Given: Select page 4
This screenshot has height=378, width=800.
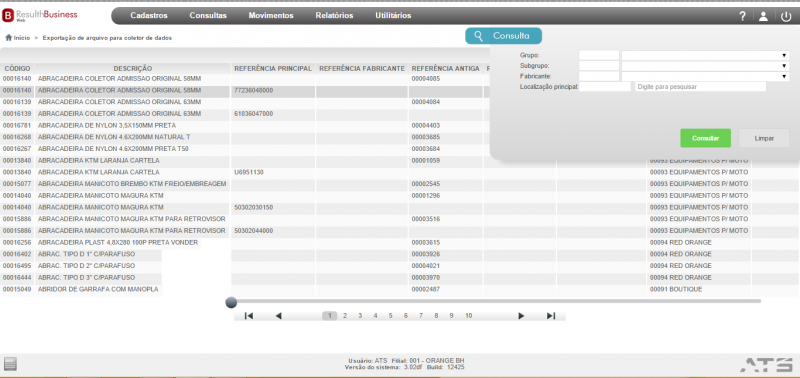Looking at the screenshot, I should 376,316.
